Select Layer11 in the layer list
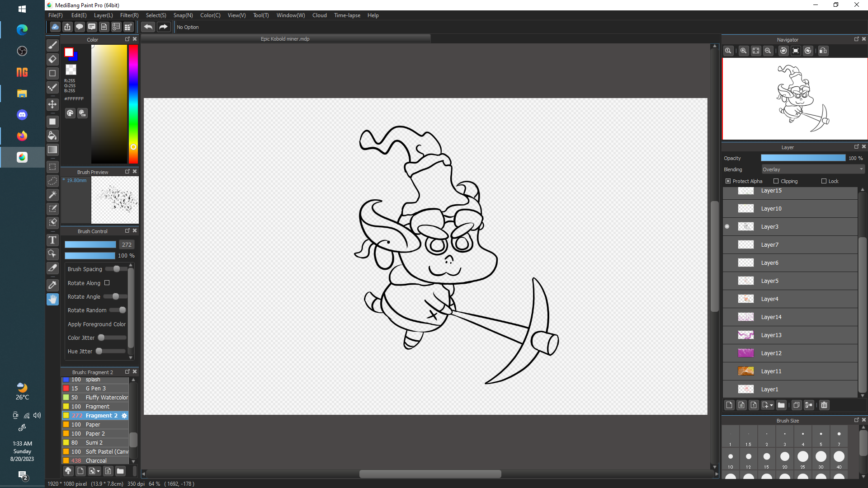 (x=790, y=371)
